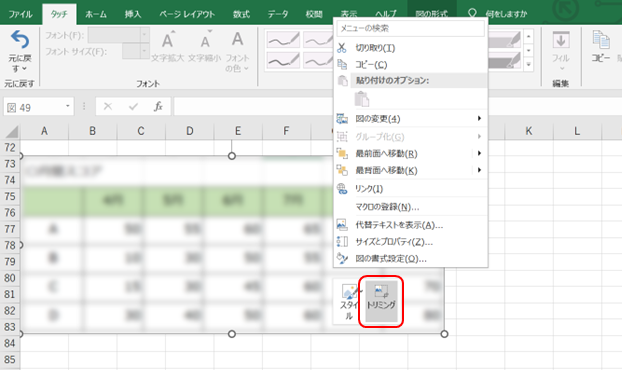Expand the Change Picture (図の変更) submenu arrow
622x370 pixels.
(479, 119)
